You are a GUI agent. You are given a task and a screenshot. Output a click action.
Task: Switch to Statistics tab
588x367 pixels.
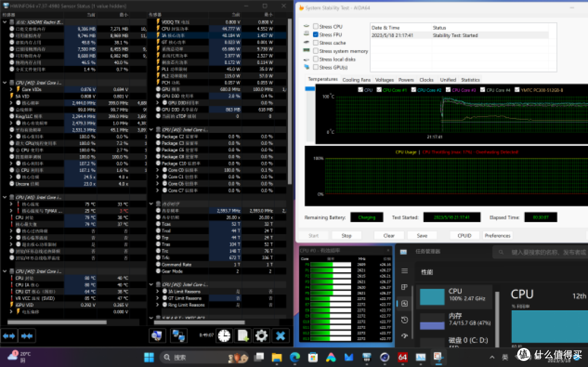click(x=470, y=80)
